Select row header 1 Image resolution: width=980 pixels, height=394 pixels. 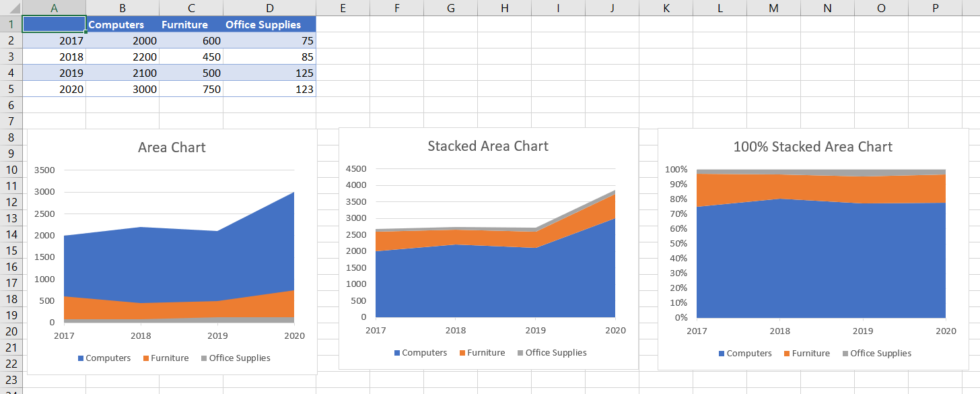(x=10, y=24)
